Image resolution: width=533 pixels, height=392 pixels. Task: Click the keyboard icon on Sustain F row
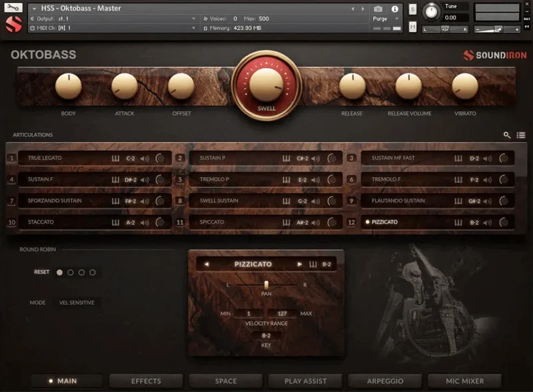click(x=115, y=180)
